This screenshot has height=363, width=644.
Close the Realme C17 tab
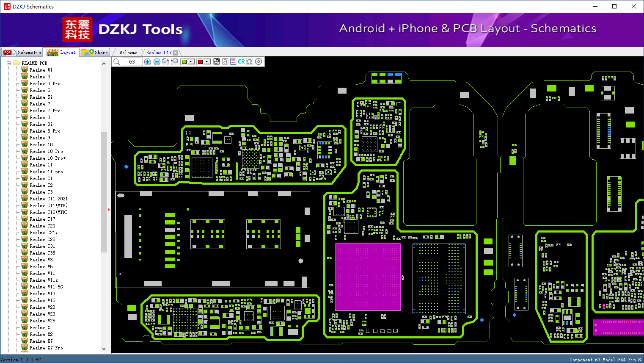pyautogui.click(x=176, y=53)
